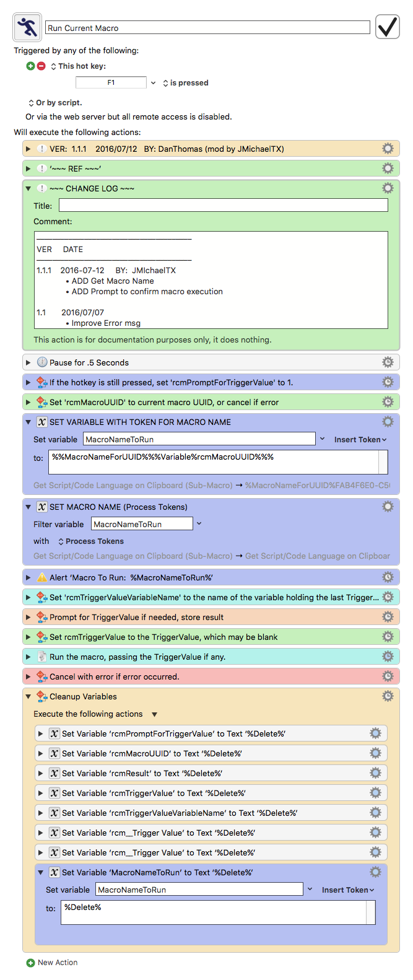Open Process Tokens filter selector
Viewport: 413px width, 980px height.
click(91, 541)
